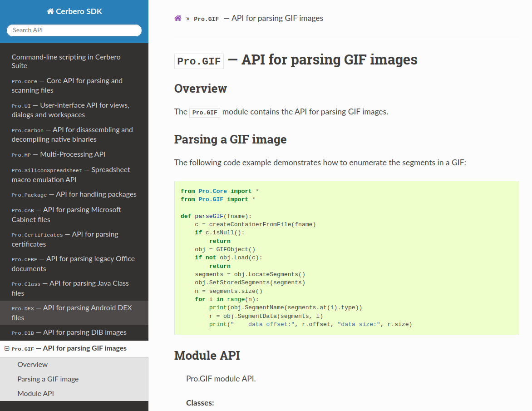Click the createContainerFromFile(fname) code line

[x=255, y=224]
